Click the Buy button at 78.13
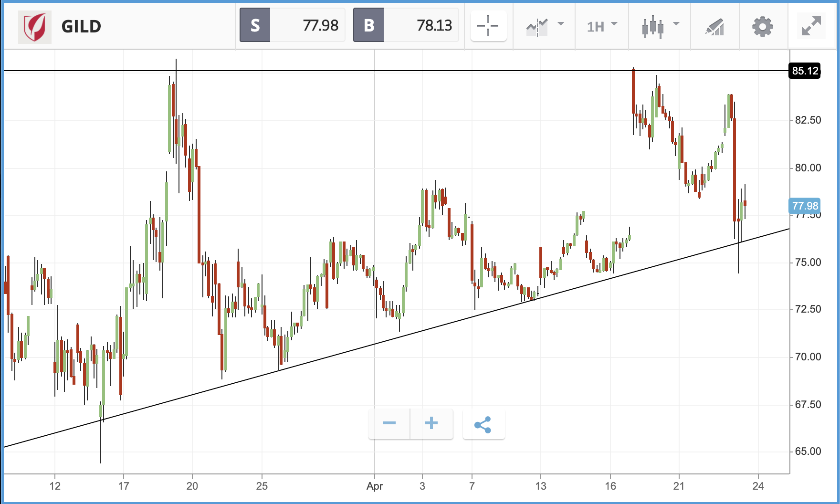Viewport: 840px width, 504px height. (406, 25)
